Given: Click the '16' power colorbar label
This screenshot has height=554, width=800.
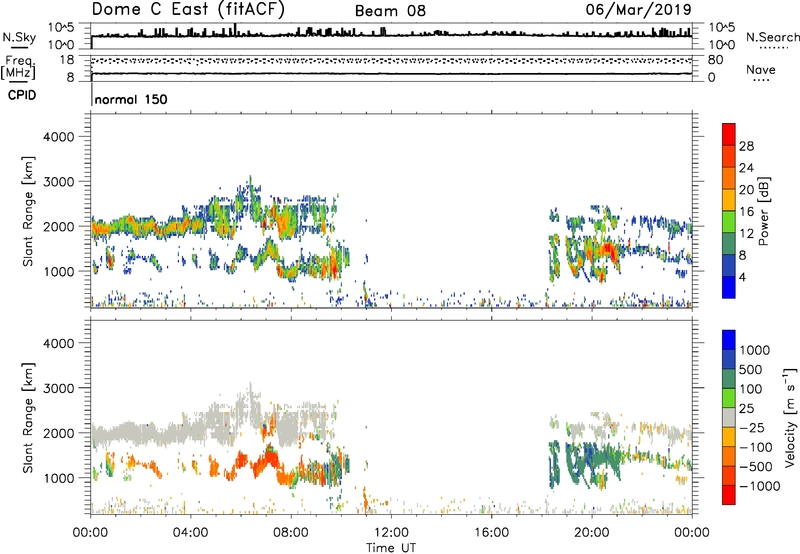Looking at the screenshot, I should pyautogui.click(x=746, y=212).
